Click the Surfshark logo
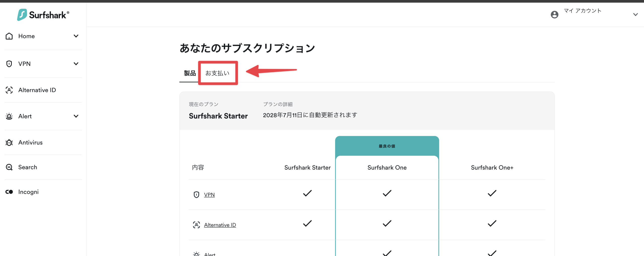644x256 pixels. click(x=43, y=15)
